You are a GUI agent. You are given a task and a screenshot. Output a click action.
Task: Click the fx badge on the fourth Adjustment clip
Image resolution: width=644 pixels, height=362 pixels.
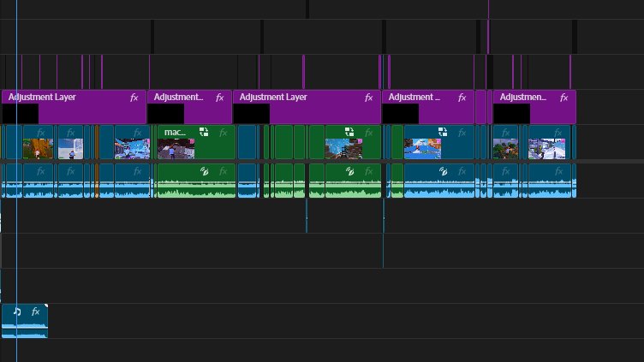pos(462,98)
